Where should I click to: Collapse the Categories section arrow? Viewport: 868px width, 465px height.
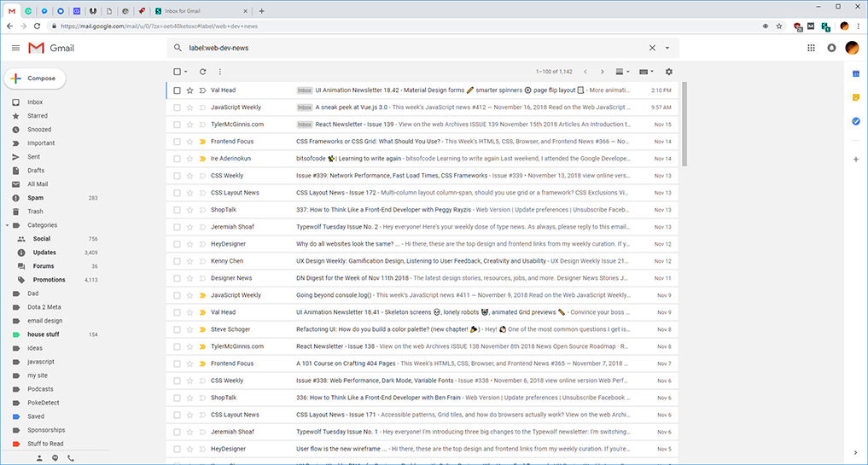point(7,225)
